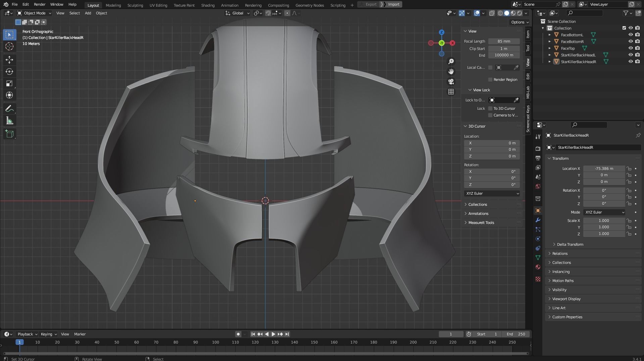The image size is (644, 361).
Task: Switch orthographic/perspective grid icon
Action: pyautogui.click(x=451, y=92)
